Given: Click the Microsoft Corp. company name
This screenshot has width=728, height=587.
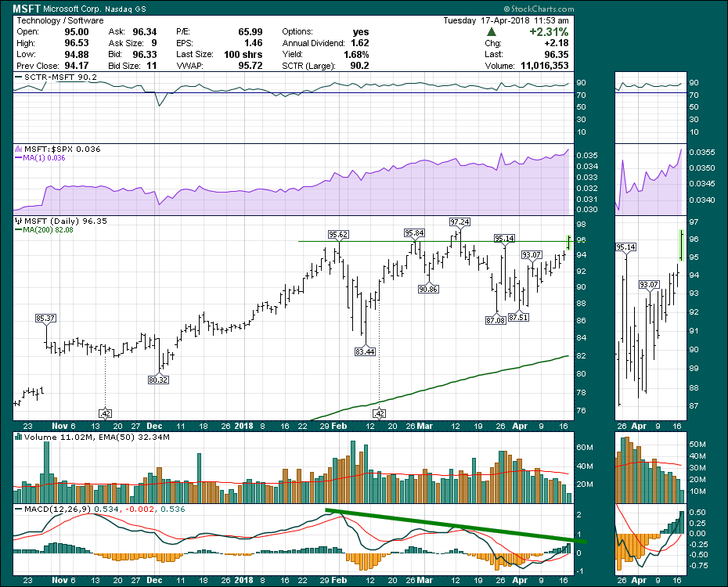Looking at the screenshot, I should click(72, 9).
